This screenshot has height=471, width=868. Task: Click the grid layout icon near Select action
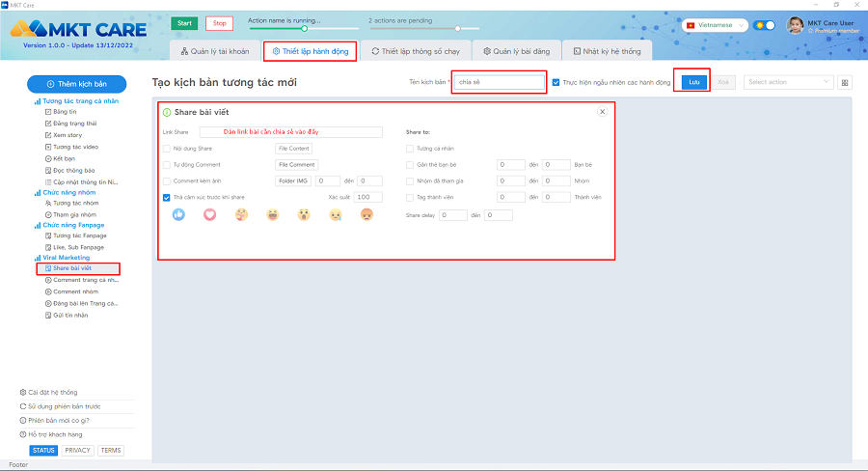tap(845, 83)
